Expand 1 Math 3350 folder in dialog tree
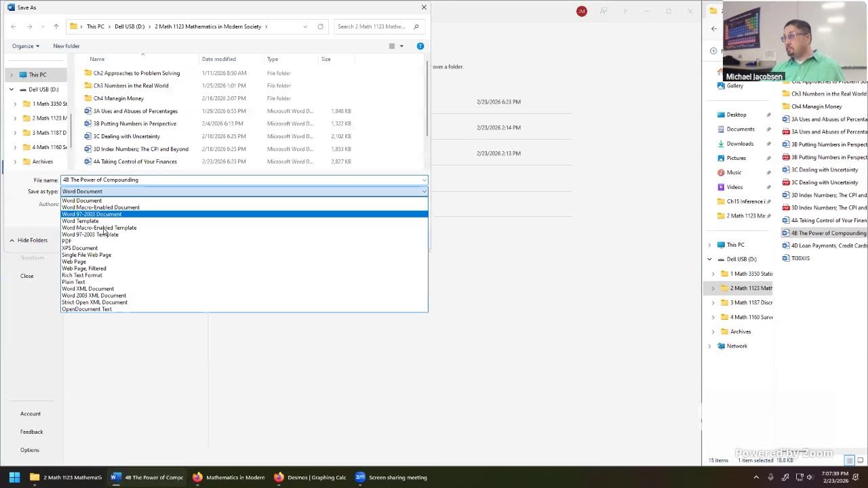 tap(15, 104)
